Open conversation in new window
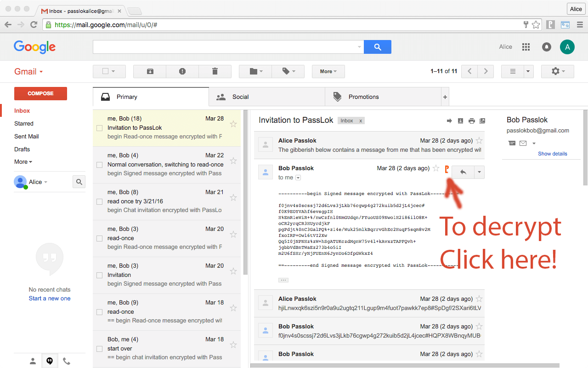This screenshot has height=368, width=588. point(482,121)
